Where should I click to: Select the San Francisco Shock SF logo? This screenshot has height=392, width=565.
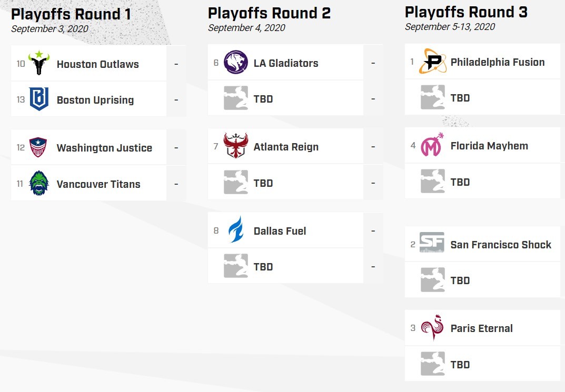click(432, 243)
